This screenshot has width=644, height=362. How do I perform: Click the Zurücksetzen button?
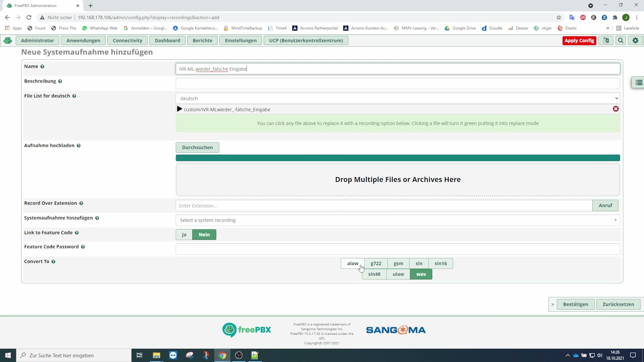618,304
